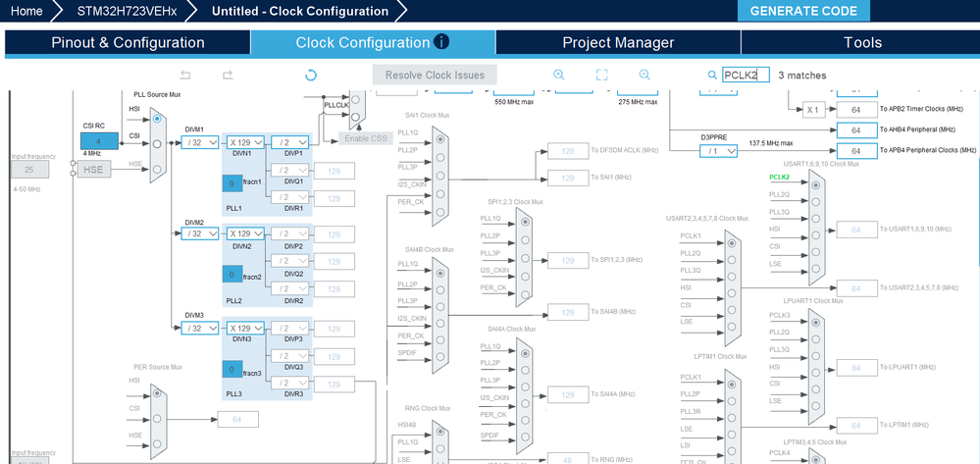Click the PER Source Mux output value 64

pos(237,419)
